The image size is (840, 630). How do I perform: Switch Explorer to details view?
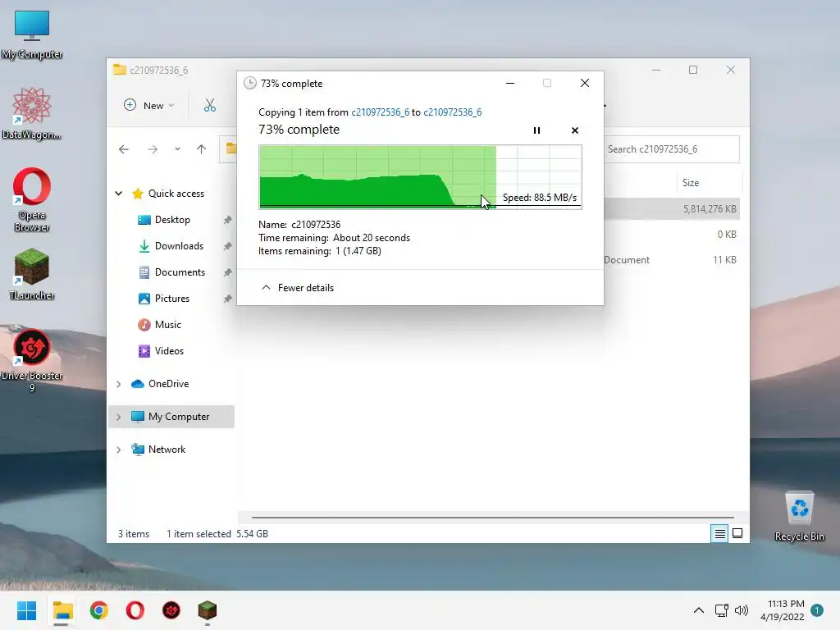coord(719,533)
